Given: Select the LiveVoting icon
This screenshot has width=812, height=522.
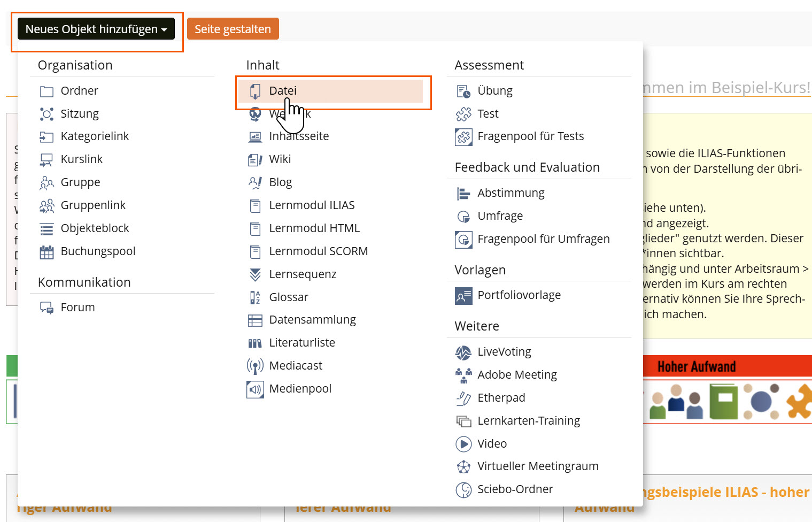Looking at the screenshot, I should [463, 352].
